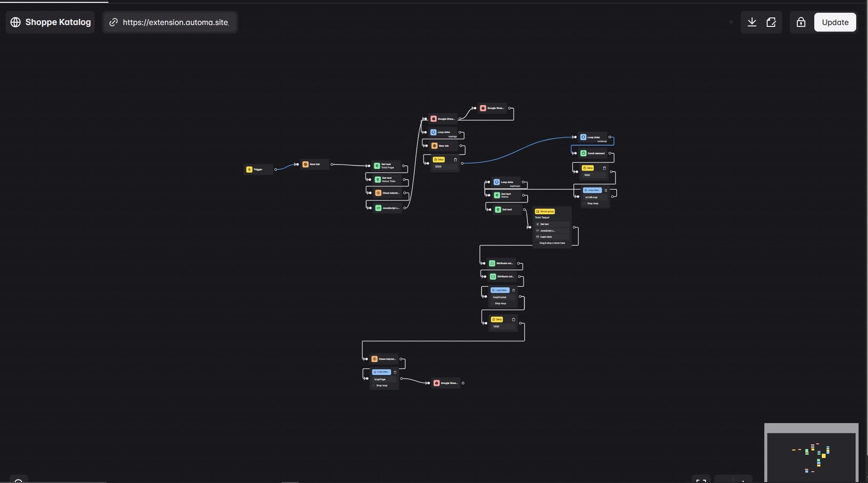
Task: Click the download workflow icon
Action: [x=752, y=22]
